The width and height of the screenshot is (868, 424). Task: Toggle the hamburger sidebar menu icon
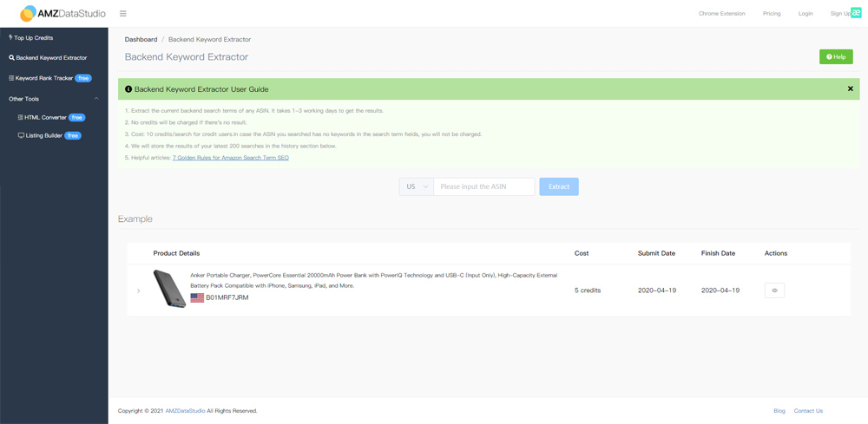coord(123,14)
